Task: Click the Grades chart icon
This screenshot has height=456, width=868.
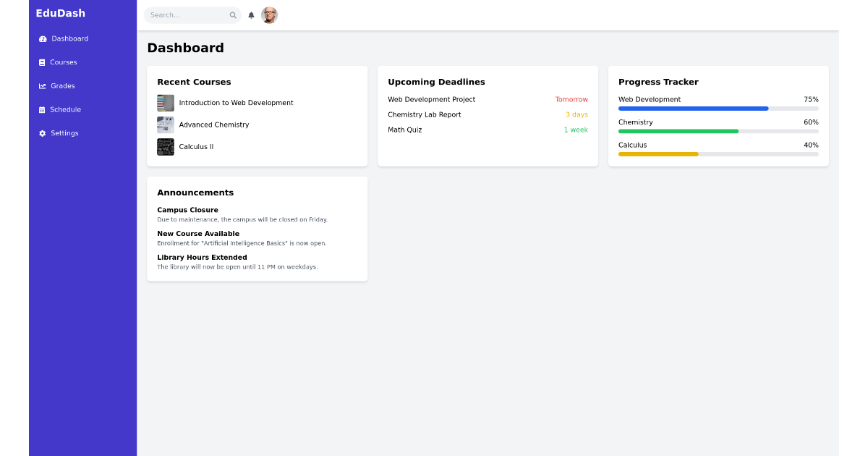Action: click(x=42, y=85)
